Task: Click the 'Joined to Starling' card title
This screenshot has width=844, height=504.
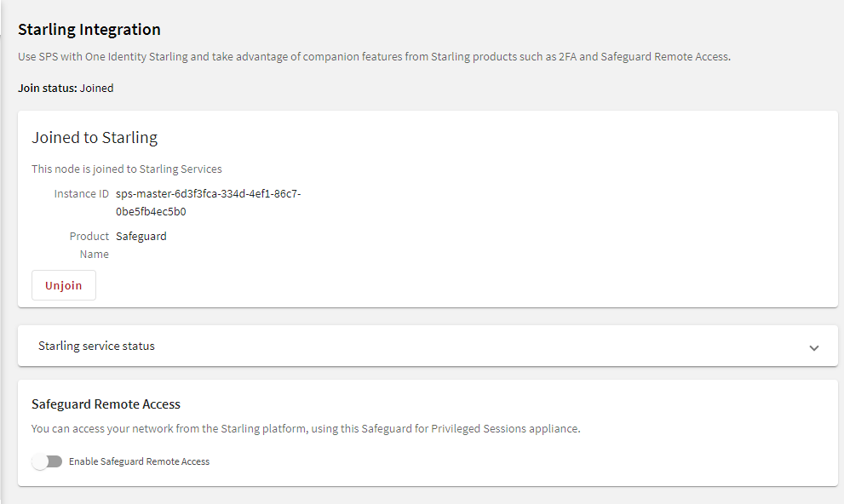Action: (95, 138)
